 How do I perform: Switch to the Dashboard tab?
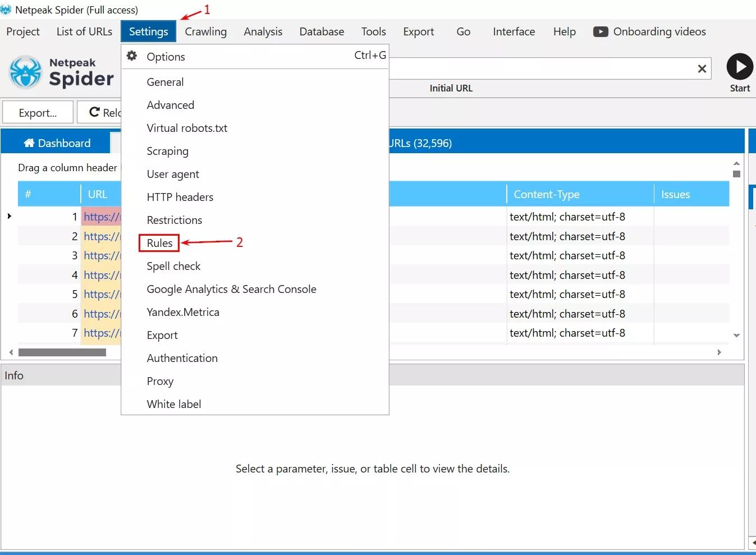click(x=56, y=143)
